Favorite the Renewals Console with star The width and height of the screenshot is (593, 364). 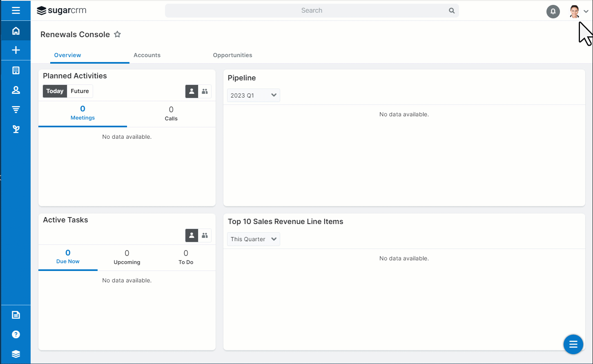click(118, 34)
